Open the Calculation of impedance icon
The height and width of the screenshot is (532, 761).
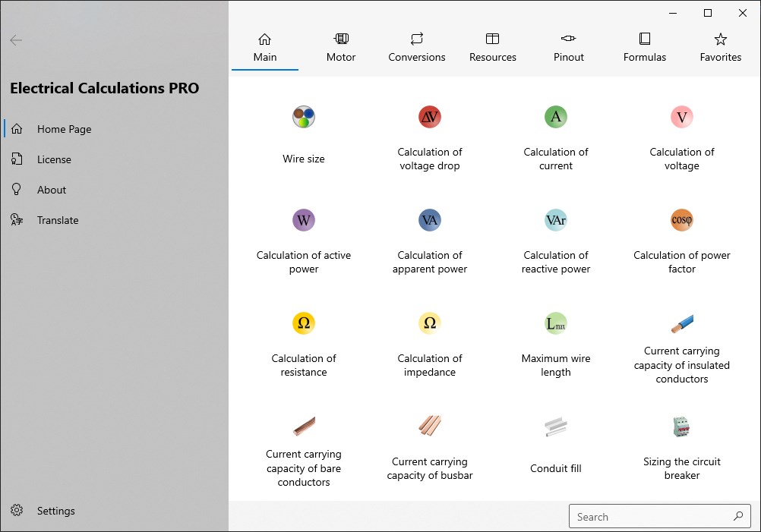coord(430,323)
